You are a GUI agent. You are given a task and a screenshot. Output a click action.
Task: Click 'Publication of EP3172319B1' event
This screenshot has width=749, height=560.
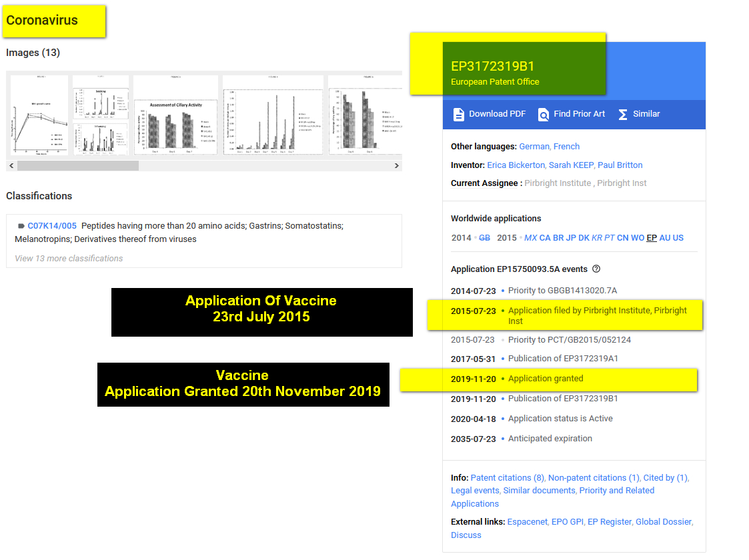pyautogui.click(x=563, y=399)
